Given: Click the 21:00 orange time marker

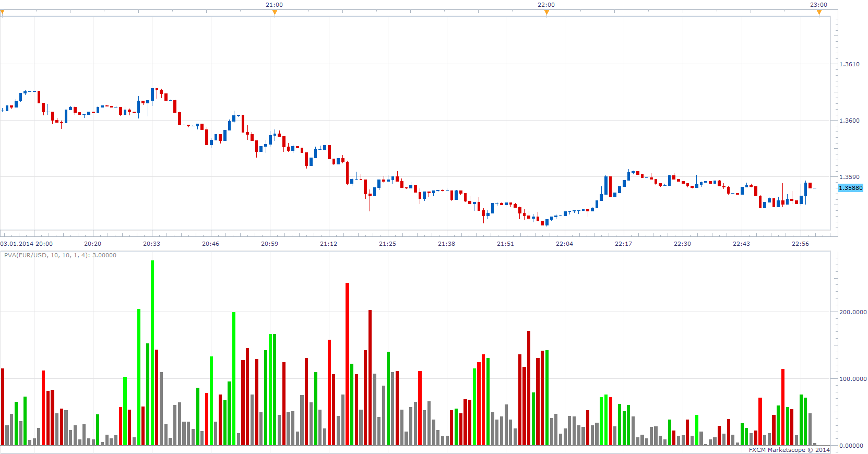Looking at the screenshot, I should 275,13.
